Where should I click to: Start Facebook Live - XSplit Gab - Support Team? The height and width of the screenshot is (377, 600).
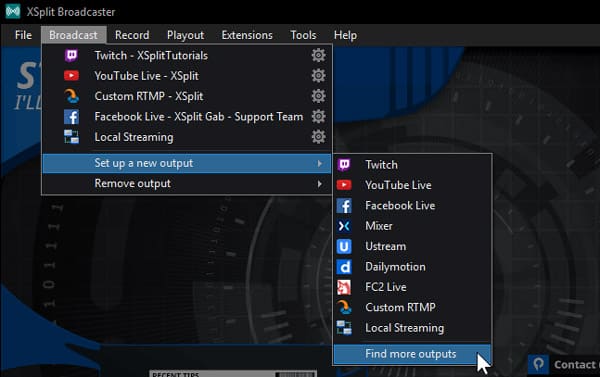[x=187, y=116]
